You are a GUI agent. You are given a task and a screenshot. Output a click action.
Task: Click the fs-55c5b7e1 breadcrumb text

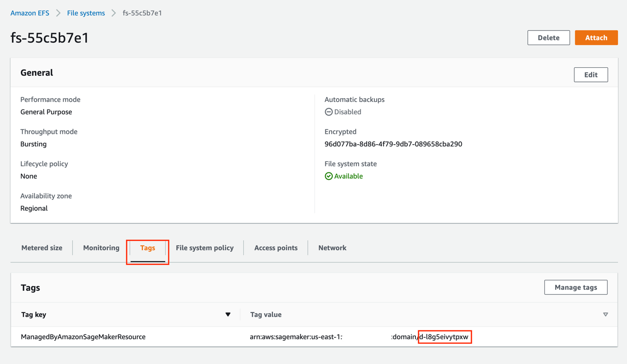pyautogui.click(x=142, y=13)
